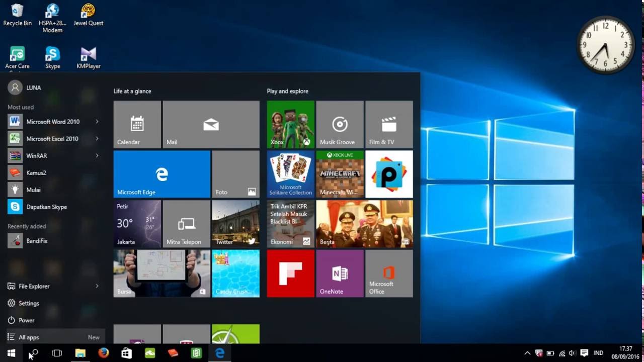Screen dimensions: 644x362
Task: Click the Play and explore heading
Action: (x=288, y=91)
